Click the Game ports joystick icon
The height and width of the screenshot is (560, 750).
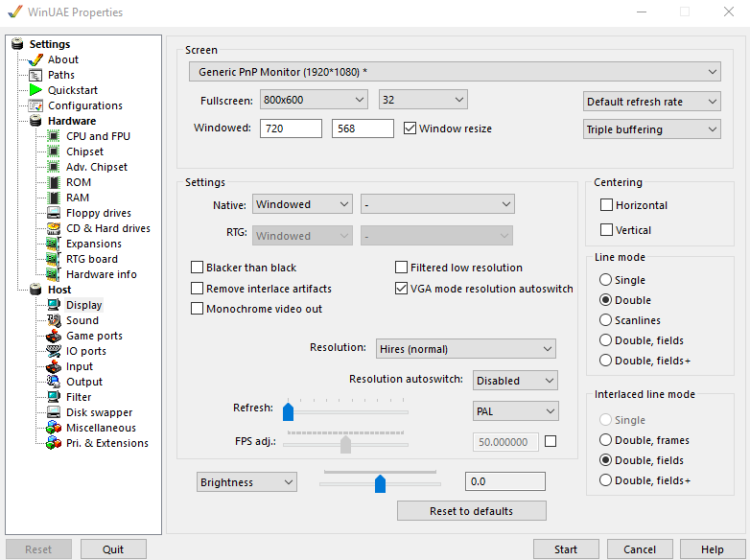click(54, 336)
